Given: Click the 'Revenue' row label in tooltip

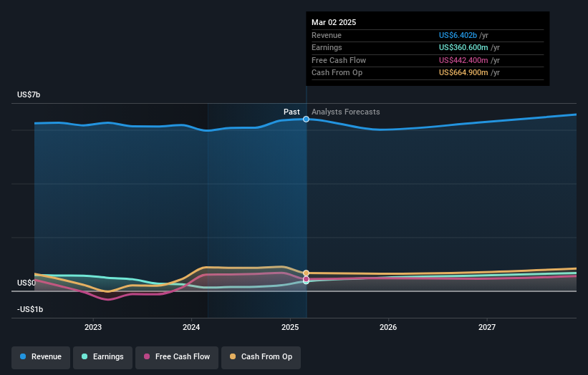Looking at the screenshot, I should click(x=327, y=35).
